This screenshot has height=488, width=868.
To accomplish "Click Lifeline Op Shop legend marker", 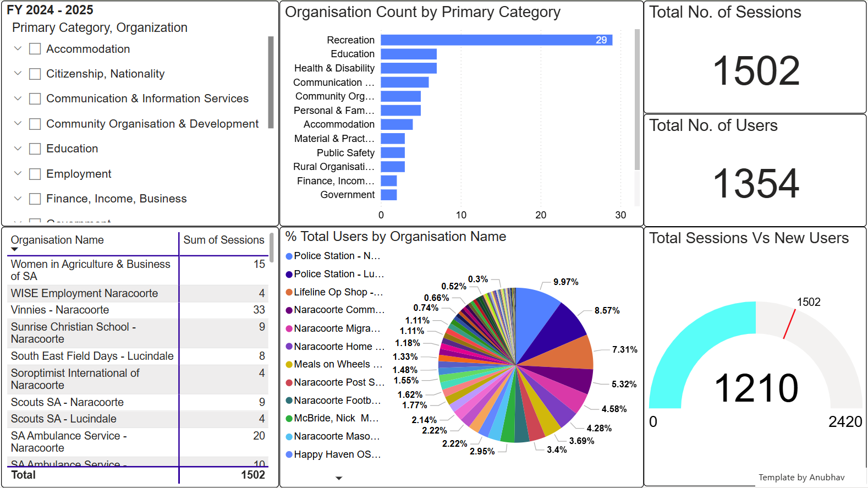I will pos(289,293).
